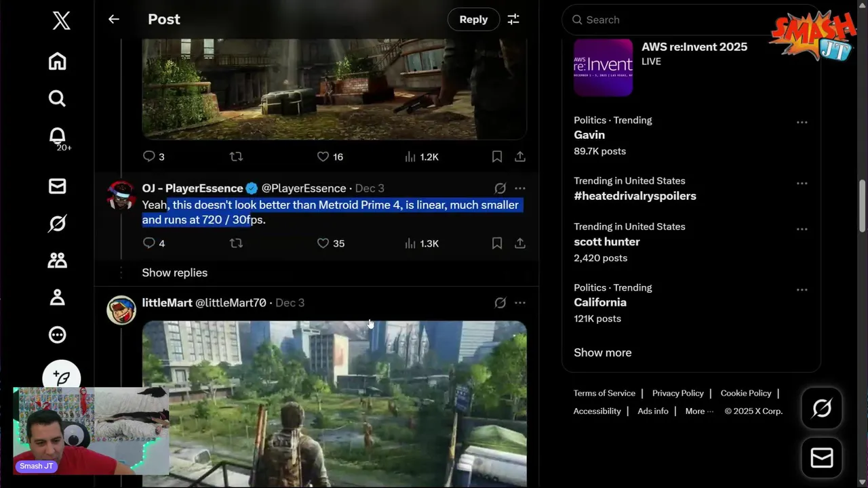Open the Dec 3 timestamp of the PlayerEssence post
This screenshot has width=868, height=488.
[370, 188]
